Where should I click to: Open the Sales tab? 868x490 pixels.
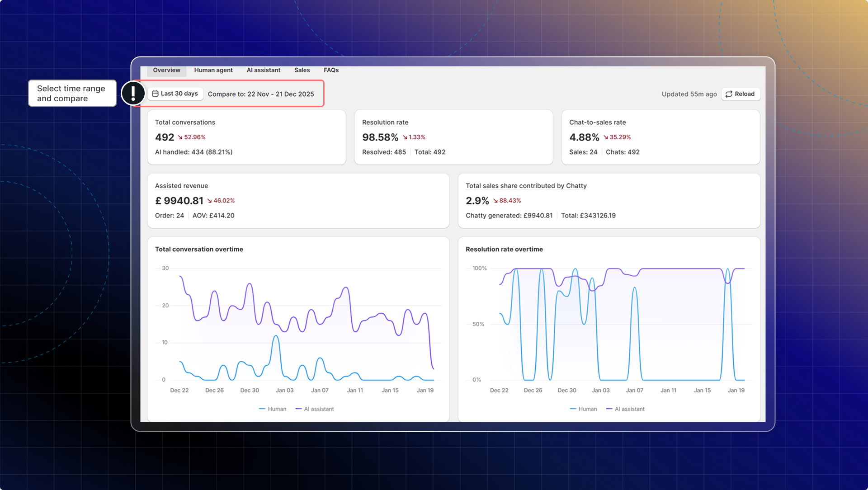click(302, 70)
